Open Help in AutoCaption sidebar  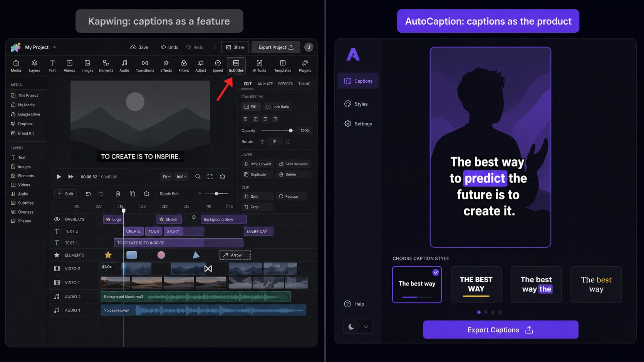354,304
